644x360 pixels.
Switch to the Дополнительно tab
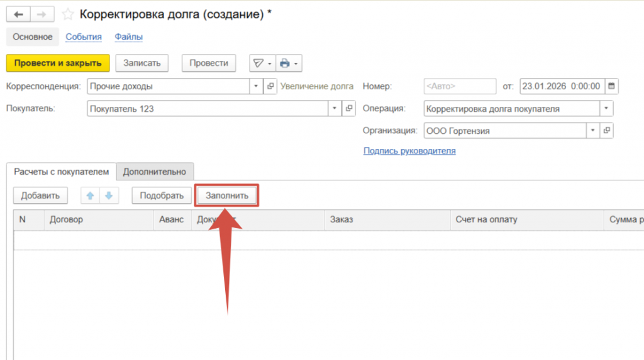[155, 172]
